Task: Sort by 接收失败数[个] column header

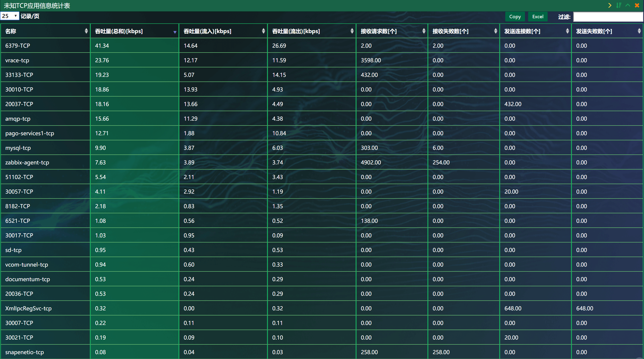Action: coord(464,31)
